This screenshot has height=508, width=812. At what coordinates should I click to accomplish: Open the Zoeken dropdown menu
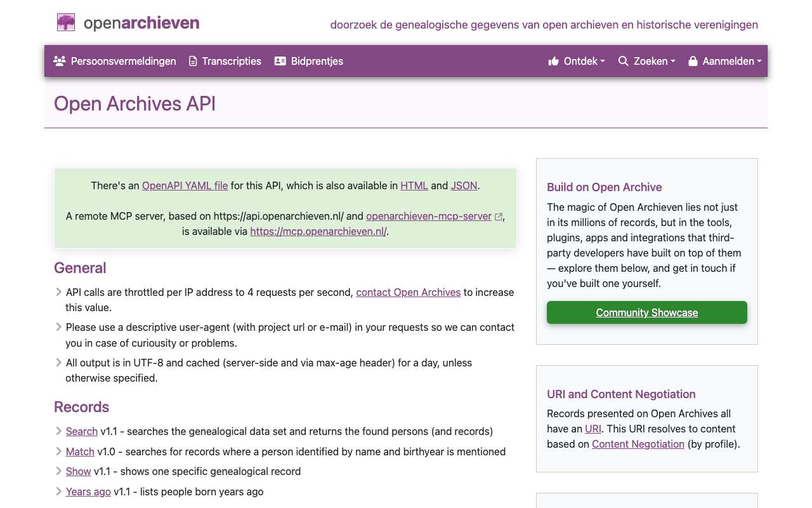[647, 61]
